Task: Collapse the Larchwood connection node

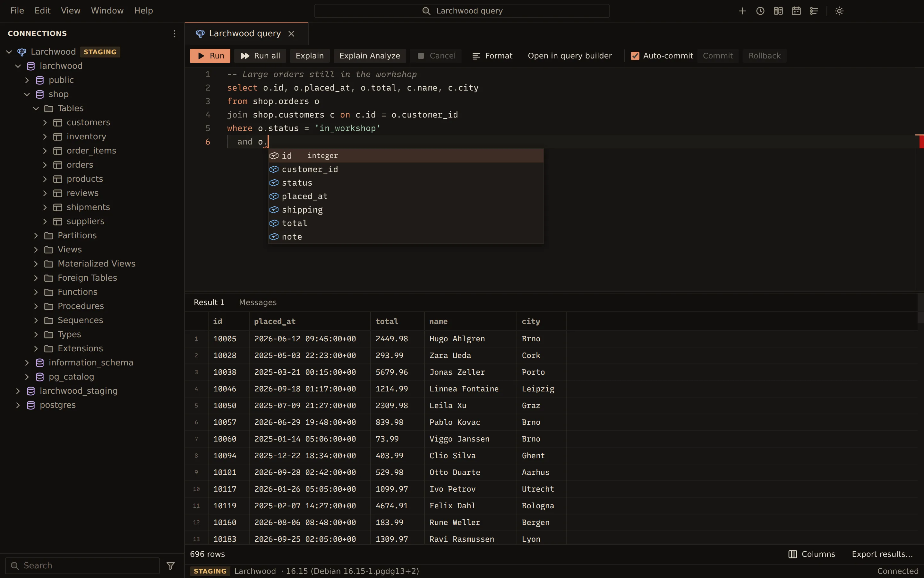Action: pyautogui.click(x=9, y=52)
